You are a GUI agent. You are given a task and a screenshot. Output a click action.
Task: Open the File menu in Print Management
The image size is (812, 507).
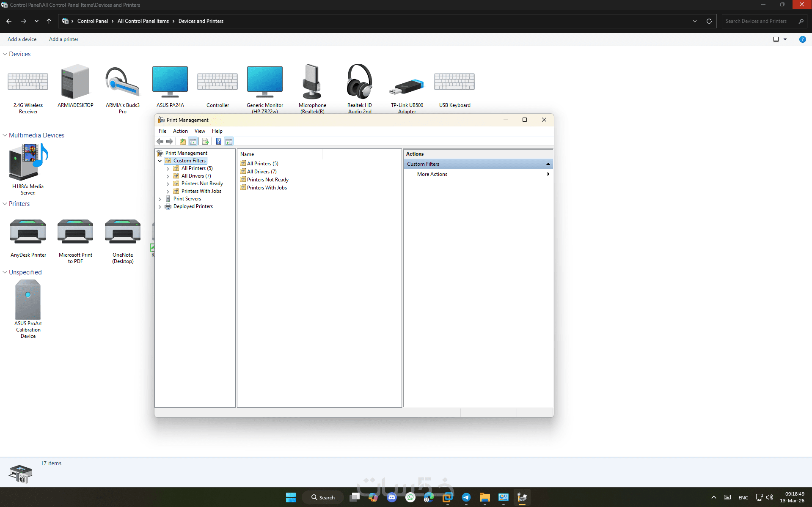pos(162,131)
